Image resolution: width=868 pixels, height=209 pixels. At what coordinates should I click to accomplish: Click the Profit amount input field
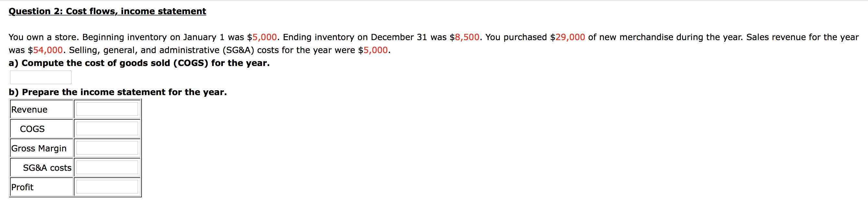click(107, 186)
